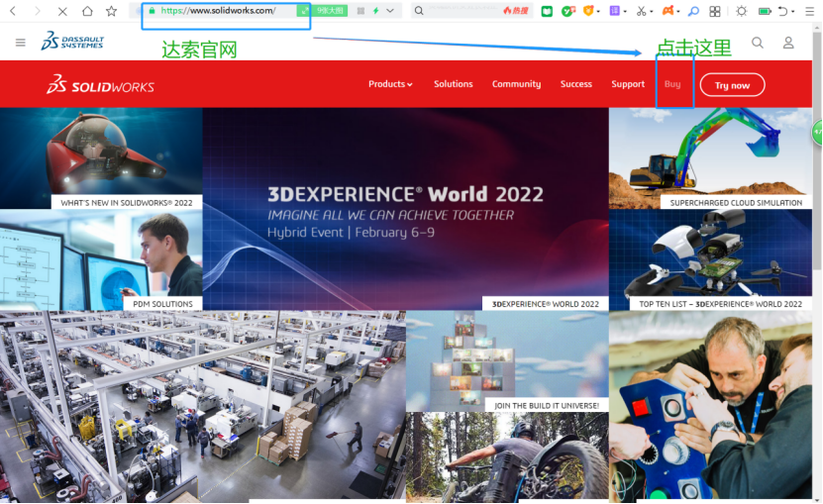Open the Top Ten List 3DEXPERIENCE World tile
The image size is (823, 504).
click(710, 259)
